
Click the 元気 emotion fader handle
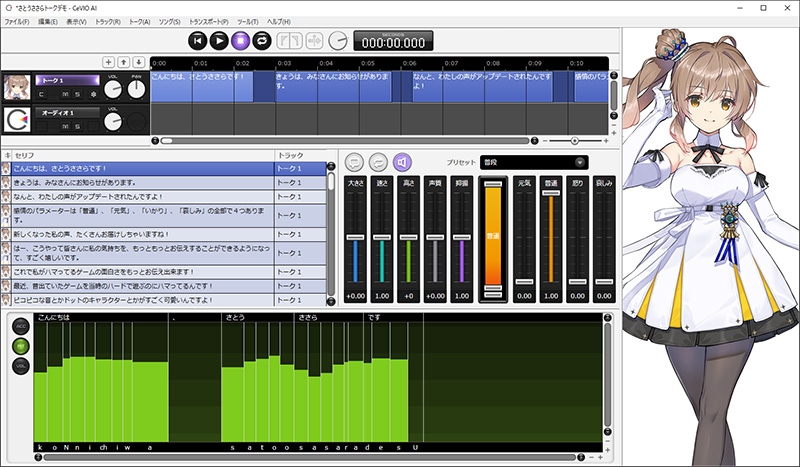tap(524, 282)
